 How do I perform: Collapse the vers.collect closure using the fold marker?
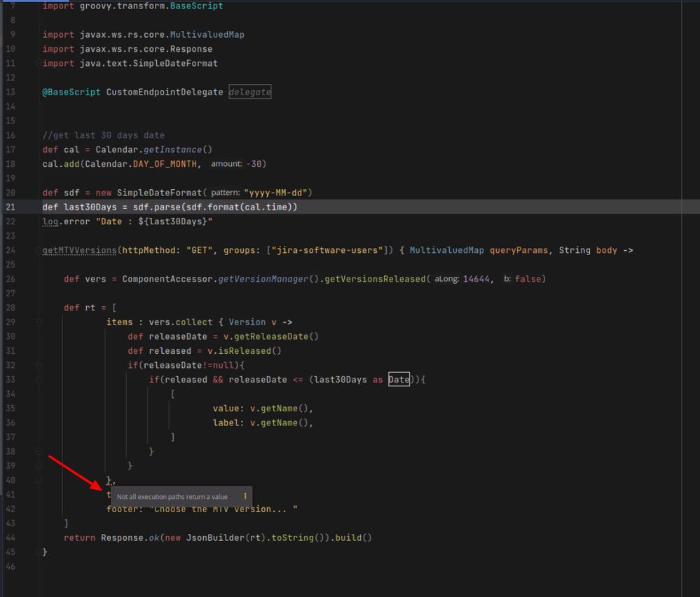click(x=39, y=322)
